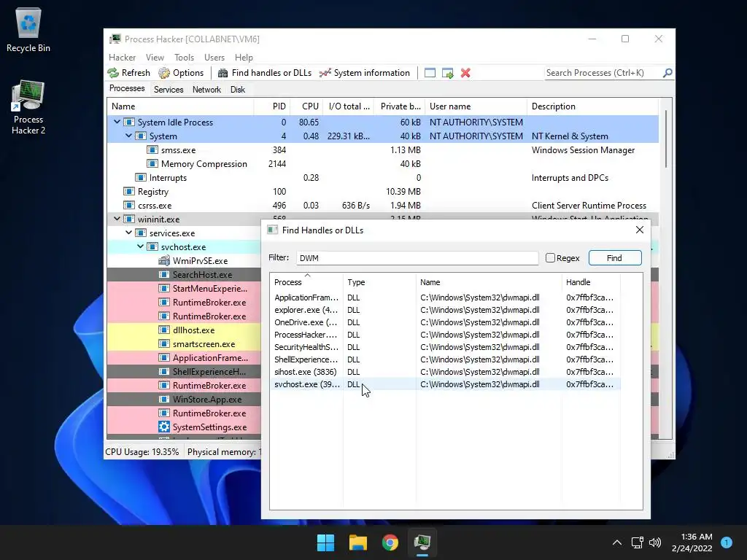This screenshot has width=747, height=560.
Task: Click the process list vertical scrollbar
Action: [665, 139]
